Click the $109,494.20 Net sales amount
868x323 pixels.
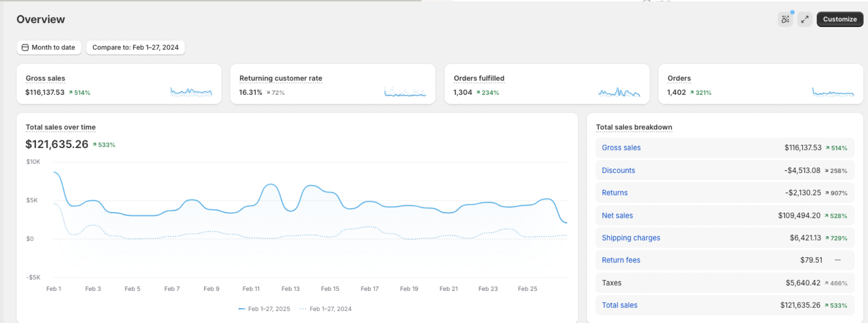click(799, 215)
